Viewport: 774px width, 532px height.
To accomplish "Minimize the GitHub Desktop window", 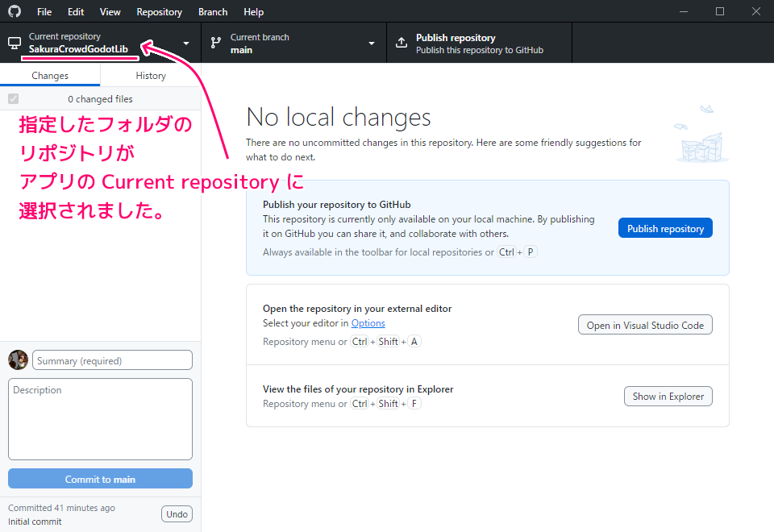I will tap(684, 11).
